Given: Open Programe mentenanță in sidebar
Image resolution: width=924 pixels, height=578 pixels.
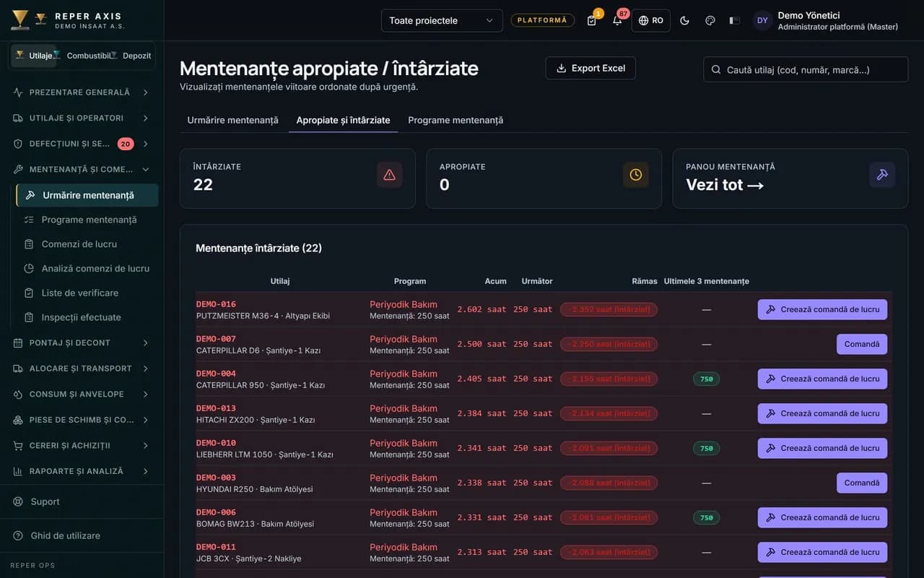Looking at the screenshot, I should point(87,220).
